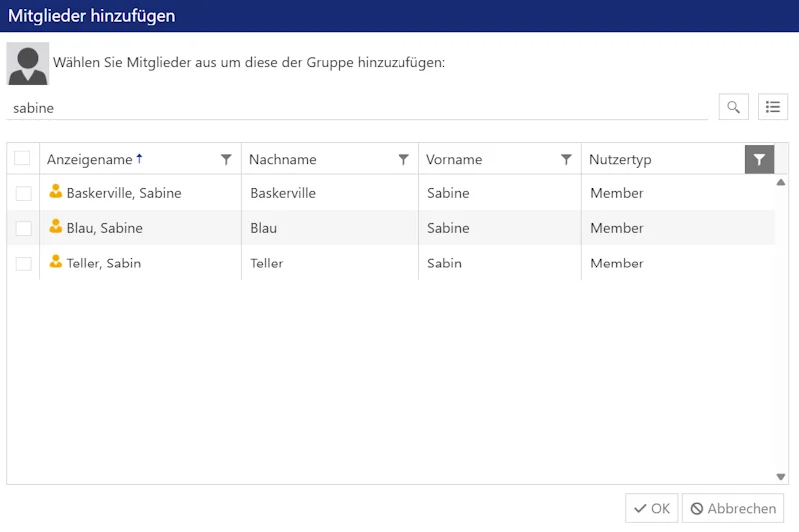Select the name Baskerville, Sabine
The image size is (799, 532).
coord(124,193)
